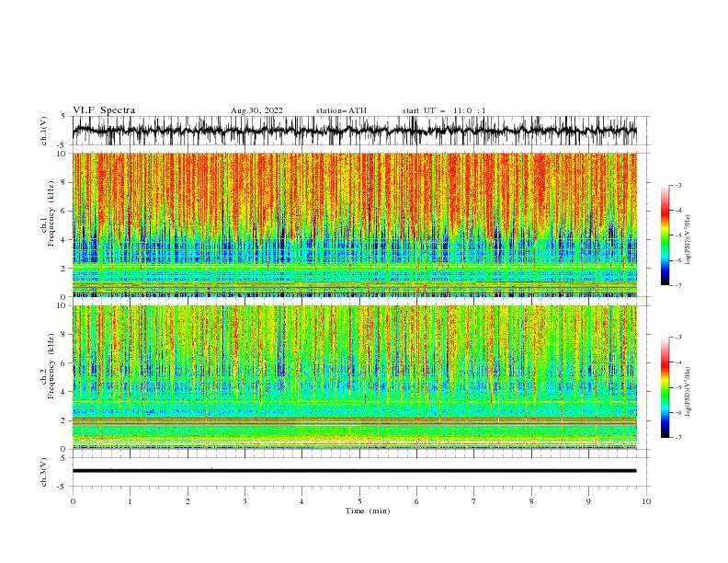Click time axis tick label "9"
The image size is (728, 563).
tap(588, 501)
